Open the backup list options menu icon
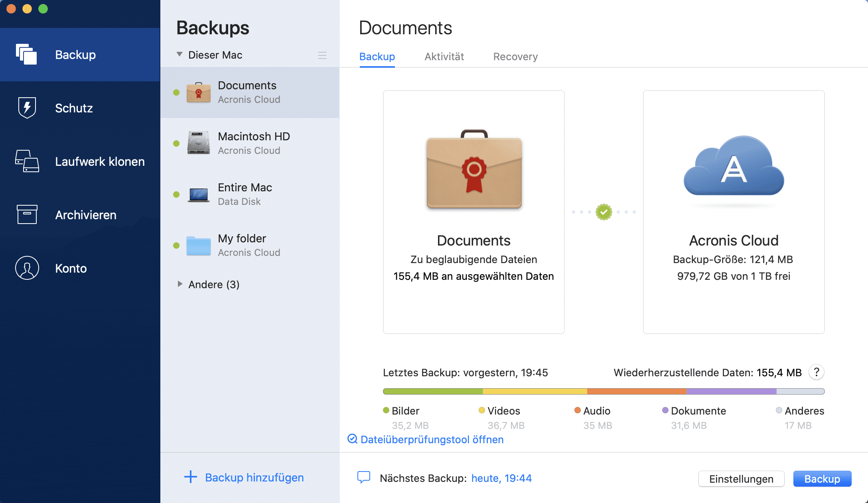Image resolution: width=868 pixels, height=503 pixels. (322, 55)
